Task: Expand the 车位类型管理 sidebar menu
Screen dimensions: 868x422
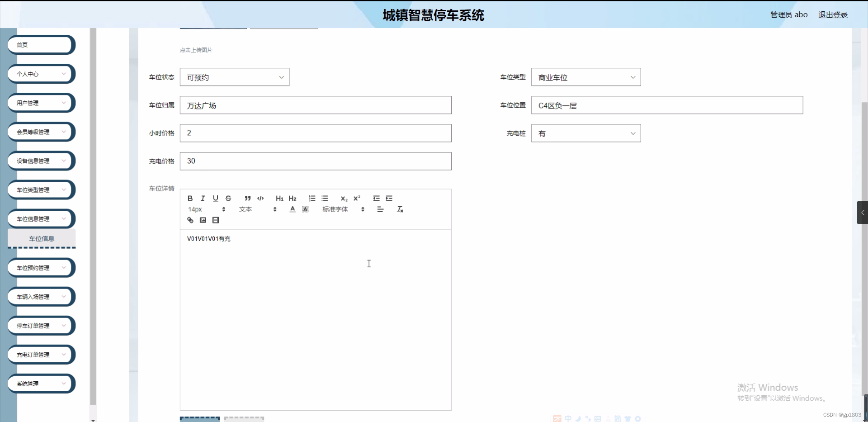Action: (x=41, y=190)
